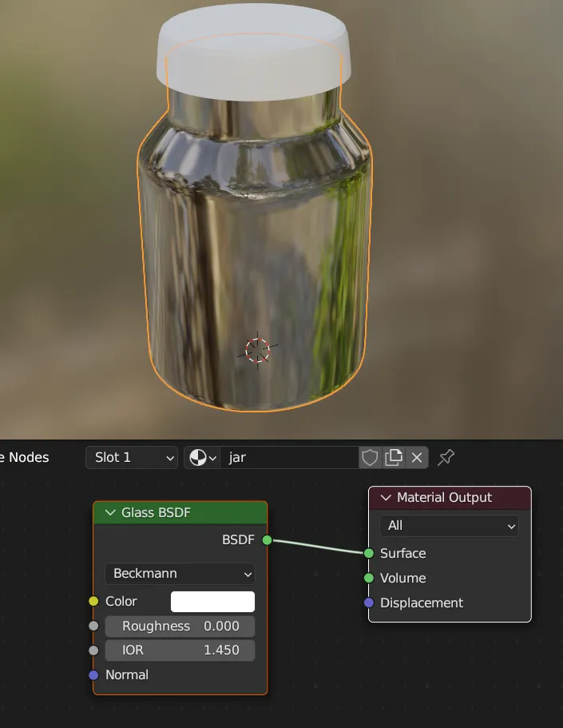This screenshot has width=563, height=728.
Task: Collapse the Glass BSDF node
Action: [x=110, y=512]
